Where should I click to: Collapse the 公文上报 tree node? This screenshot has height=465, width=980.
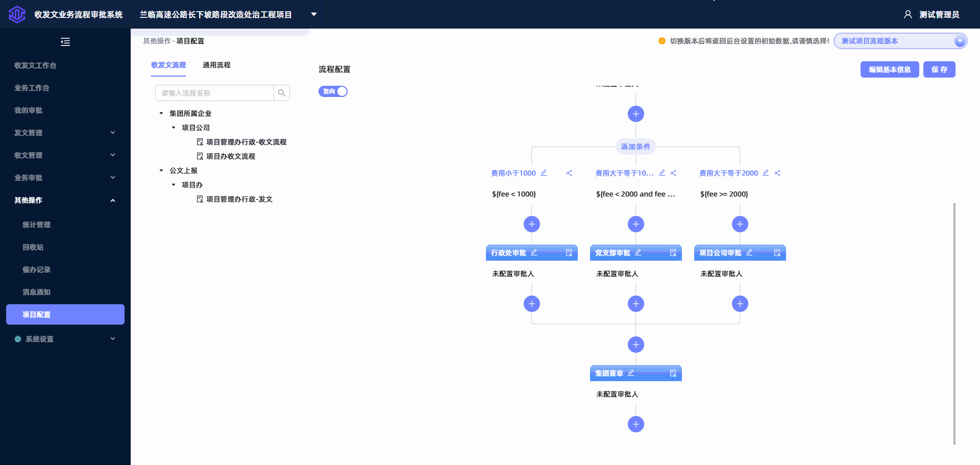[x=161, y=170]
